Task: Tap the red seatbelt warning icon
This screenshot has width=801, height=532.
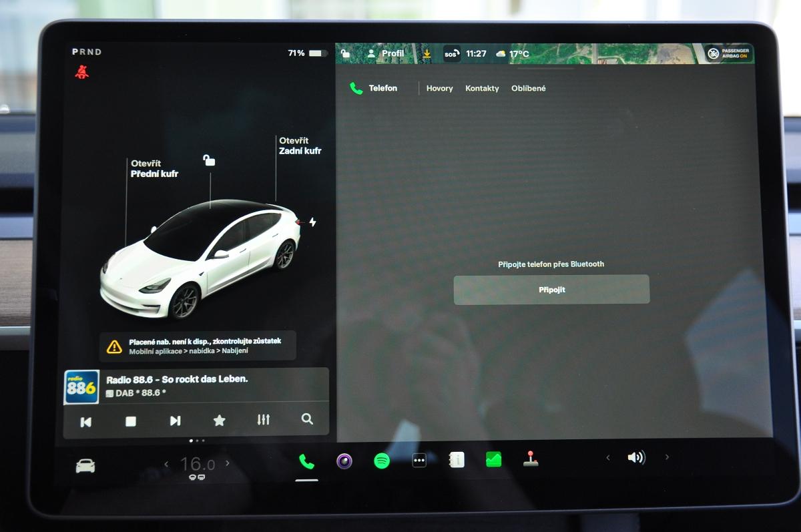Action: coord(82,72)
